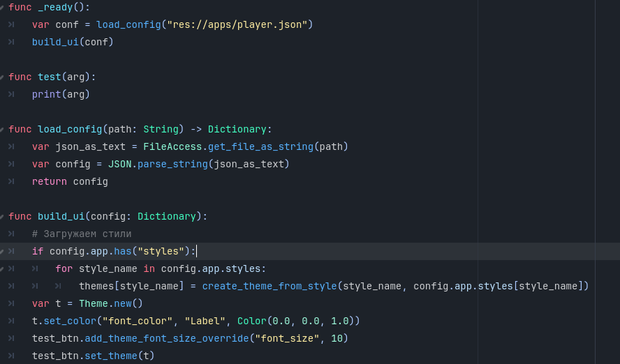Click the "font_size" string
This screenshot has height=364, width=620.
[287, 338]
